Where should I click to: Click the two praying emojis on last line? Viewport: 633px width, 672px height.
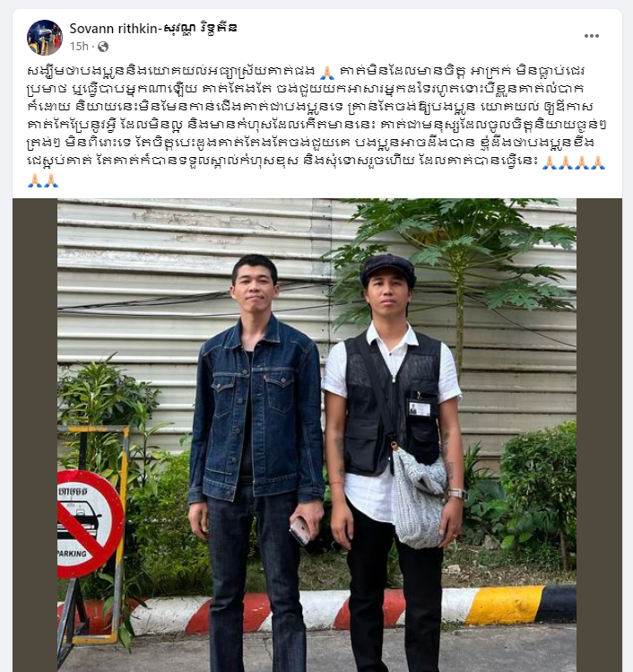(x=43, y=181)
